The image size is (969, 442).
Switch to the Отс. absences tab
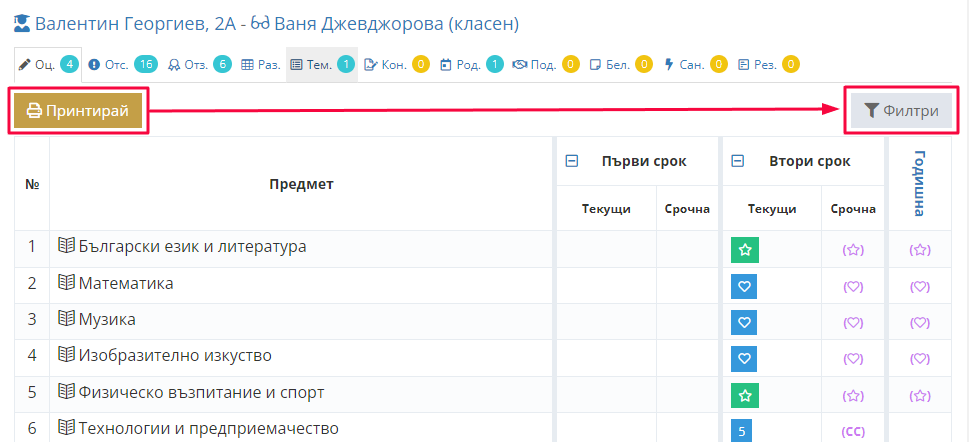pos(122,64)
